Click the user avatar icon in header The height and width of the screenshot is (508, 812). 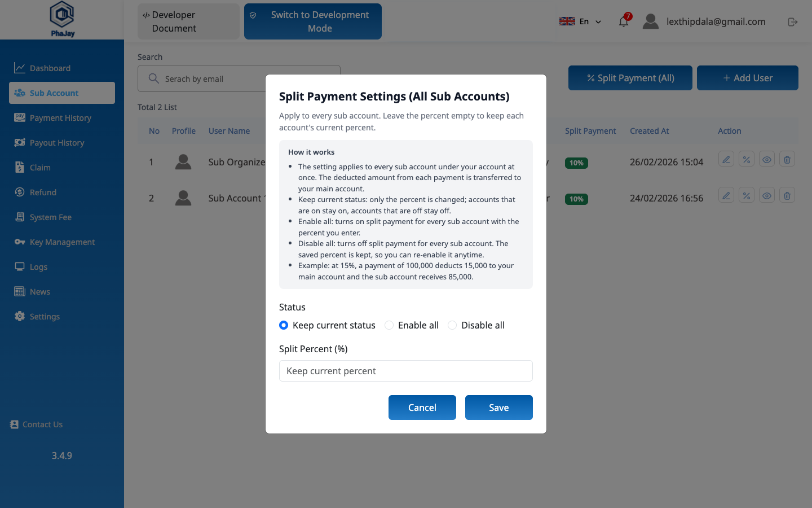(651, 21)
